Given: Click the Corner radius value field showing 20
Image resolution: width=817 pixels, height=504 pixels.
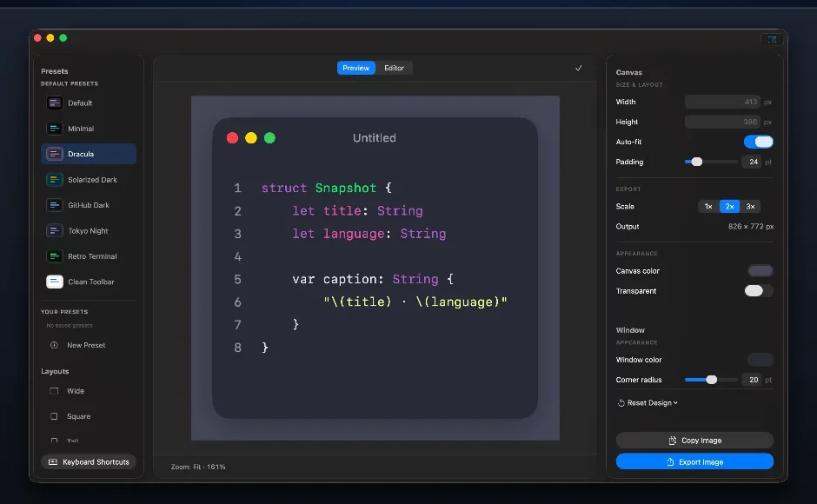Looking at the screenshot, I should coord(753,380).
